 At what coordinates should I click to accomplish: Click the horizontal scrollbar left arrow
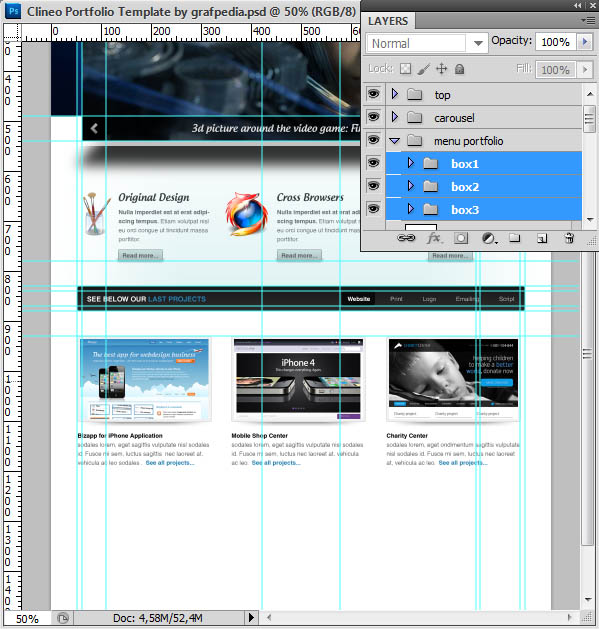pos(269,617)
